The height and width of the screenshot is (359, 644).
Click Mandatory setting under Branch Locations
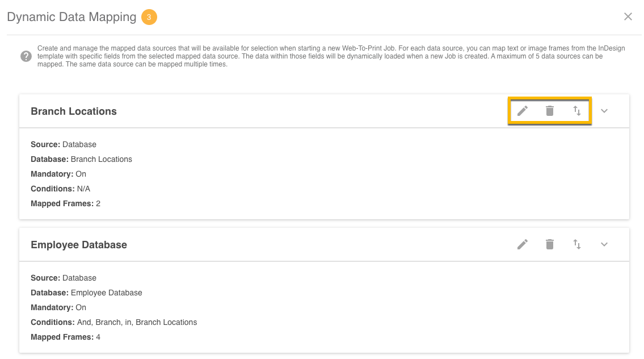(58, 174)
